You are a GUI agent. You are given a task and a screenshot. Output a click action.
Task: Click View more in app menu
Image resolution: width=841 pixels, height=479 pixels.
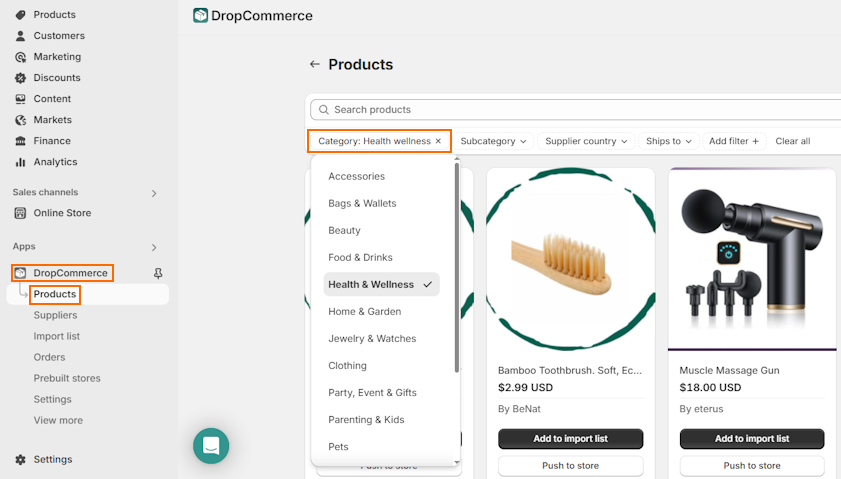58,421
